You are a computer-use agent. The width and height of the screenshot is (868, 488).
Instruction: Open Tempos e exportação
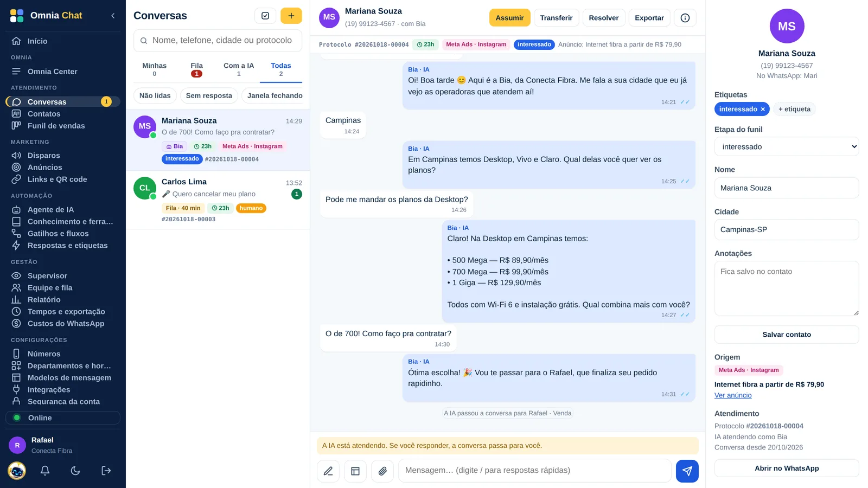click(63, 312)
